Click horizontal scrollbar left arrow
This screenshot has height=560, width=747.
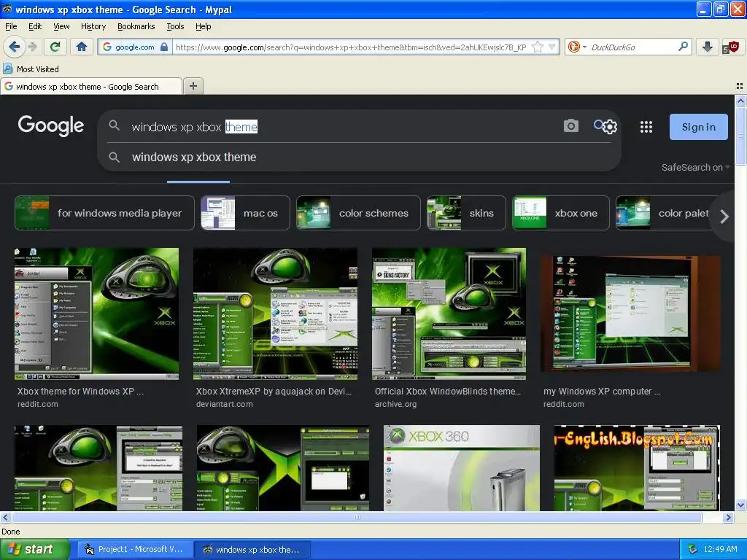coord(5,517)
